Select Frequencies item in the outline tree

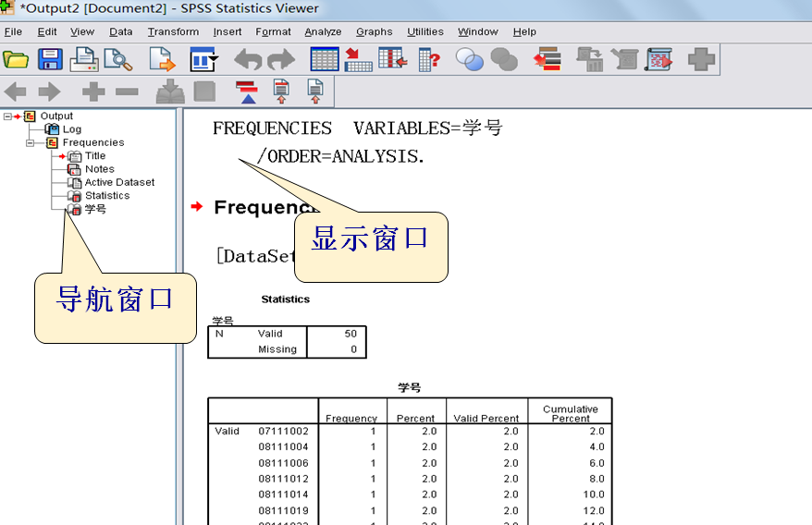[93, 142]
